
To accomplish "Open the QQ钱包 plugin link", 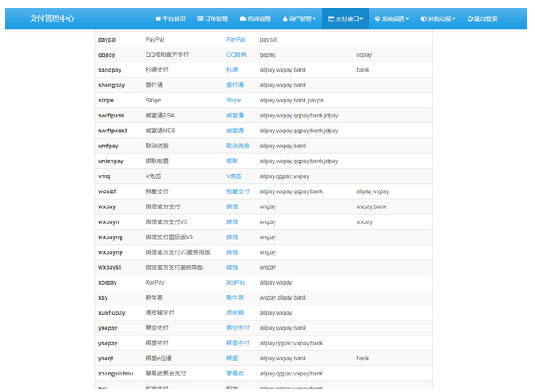I will (237, 54).
